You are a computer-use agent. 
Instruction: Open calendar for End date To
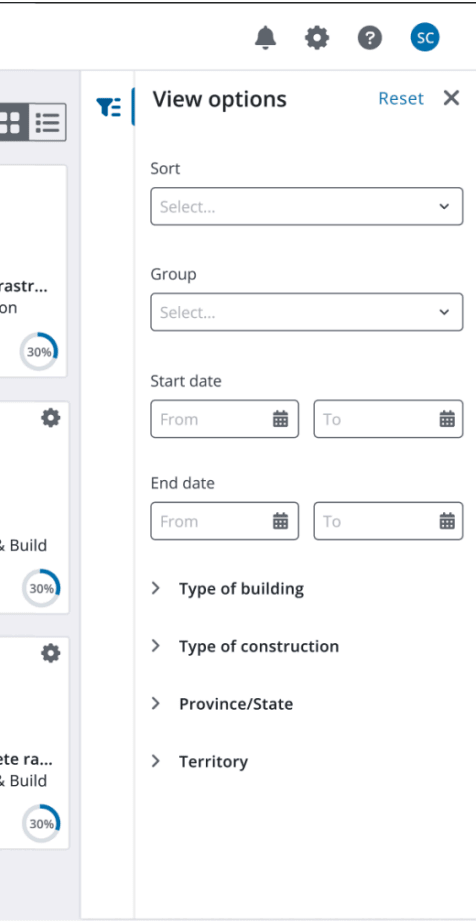coord(447,521)
